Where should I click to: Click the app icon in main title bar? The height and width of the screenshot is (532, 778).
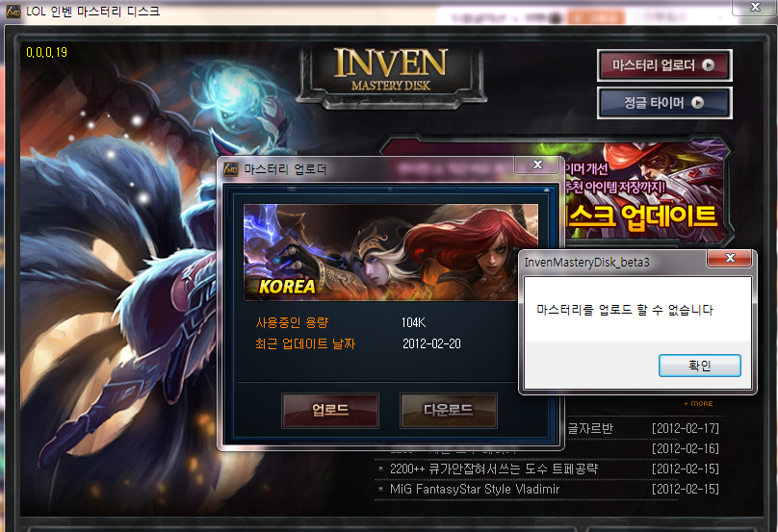point(9,12)
